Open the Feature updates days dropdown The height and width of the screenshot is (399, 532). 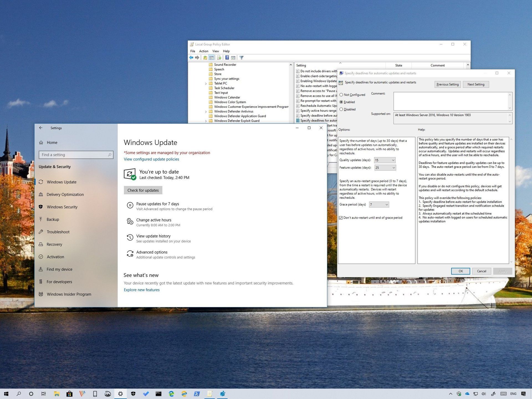tap(393, 167)
